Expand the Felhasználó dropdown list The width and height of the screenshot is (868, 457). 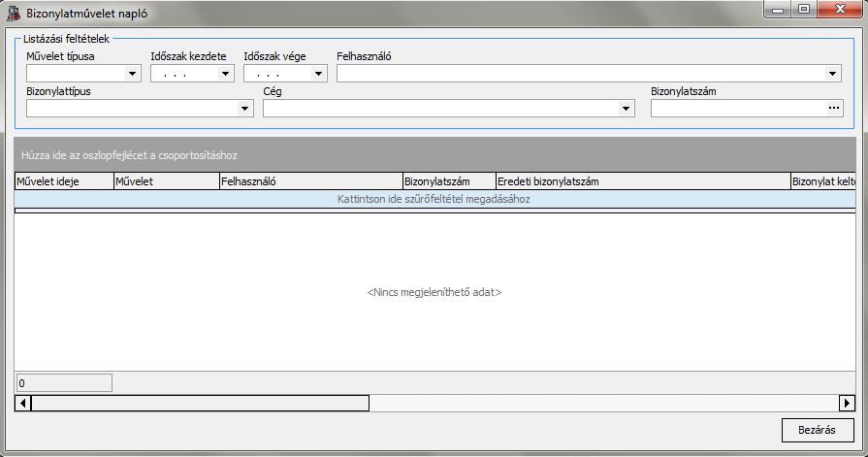(x=832, y=74)
